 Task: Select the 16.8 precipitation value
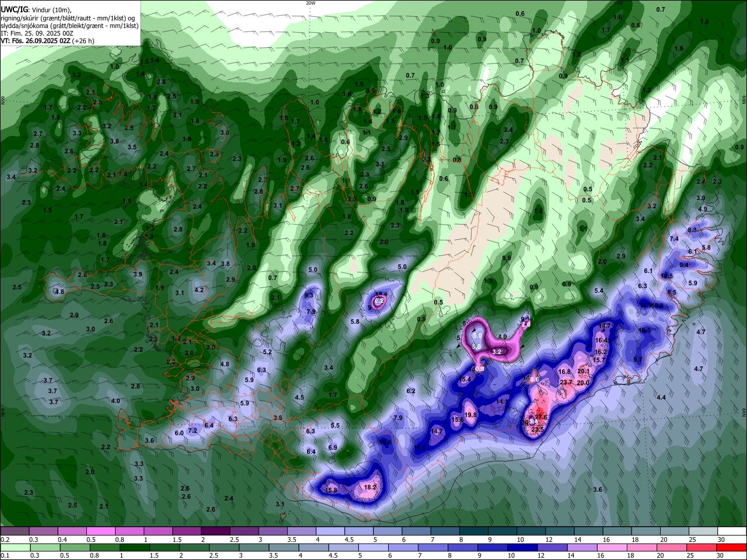[564, 372]
